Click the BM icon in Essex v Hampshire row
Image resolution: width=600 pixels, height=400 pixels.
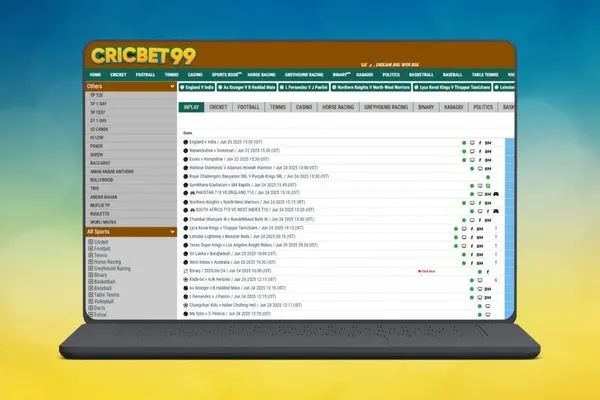[488, 160]
